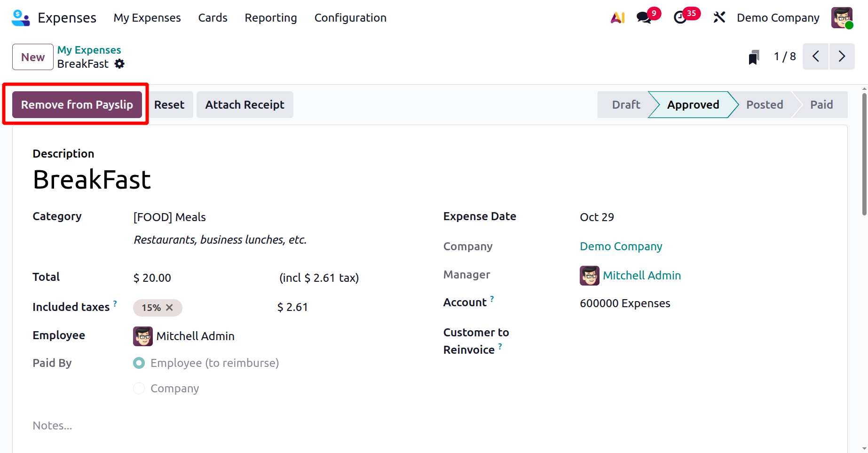Open the AI assistant icon
This screenshot has width=868, height=453.
tap(617, 18)
